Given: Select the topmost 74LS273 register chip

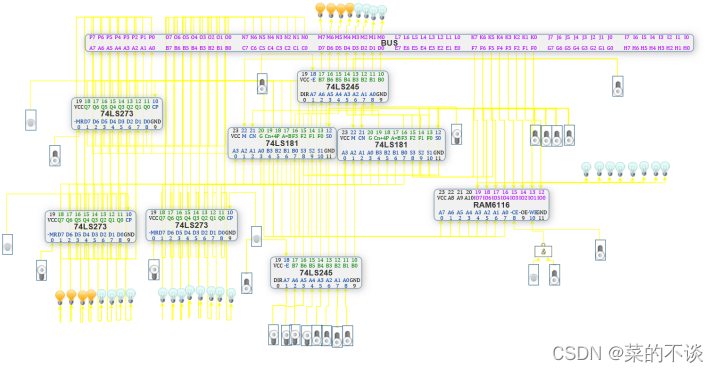Looking at the screenshot, I should click(x=117, y=113).
